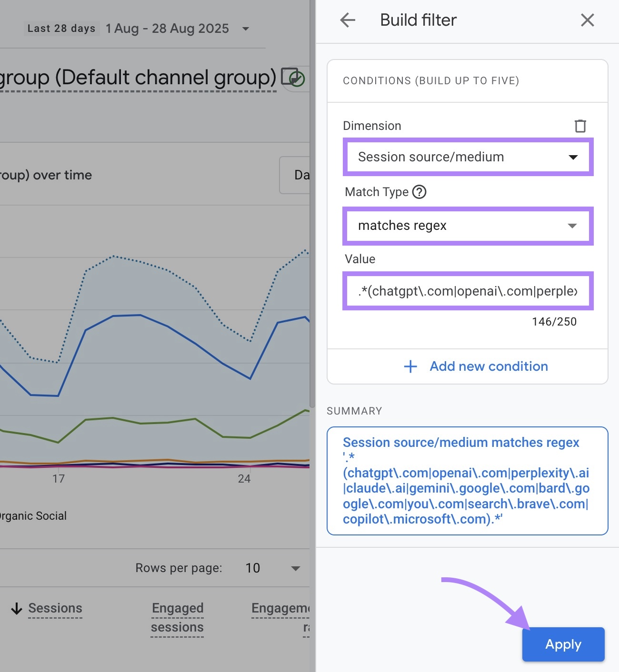This screenshot has width=619, height=672.
Task: Click Add new condition link
Action: tap(489, 366)
